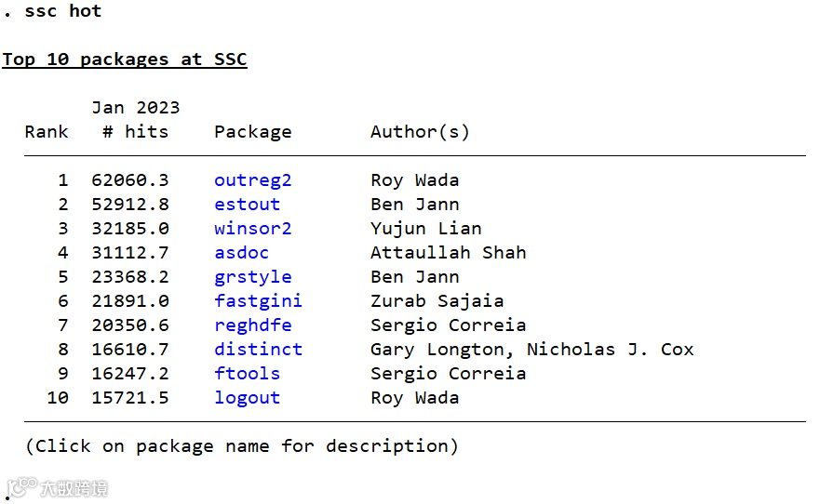Open the grstyle package description
This screenshot has height=504, width=820.
pos(252,277)
